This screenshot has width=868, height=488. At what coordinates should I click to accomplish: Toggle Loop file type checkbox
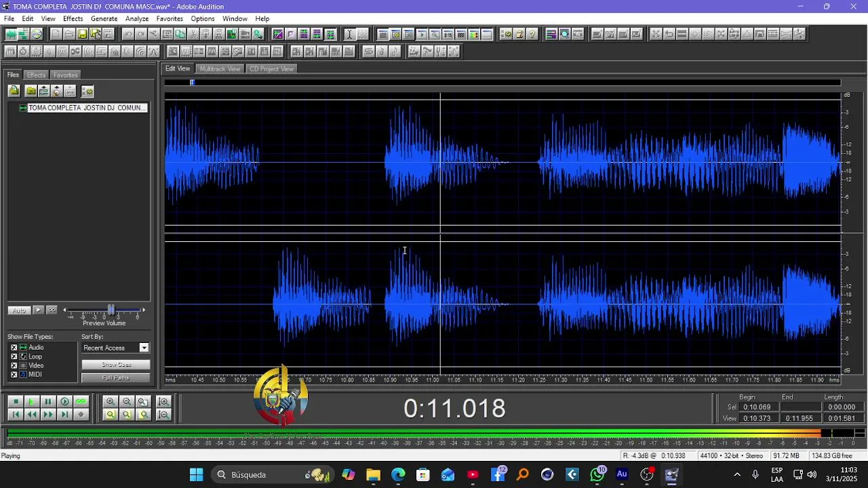click(14, 357)
